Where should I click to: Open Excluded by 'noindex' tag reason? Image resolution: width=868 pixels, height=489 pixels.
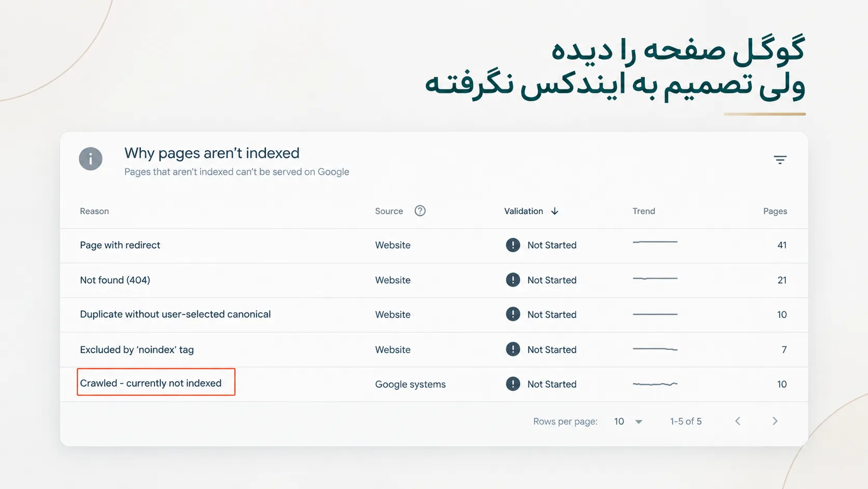(x=137, y=350)
